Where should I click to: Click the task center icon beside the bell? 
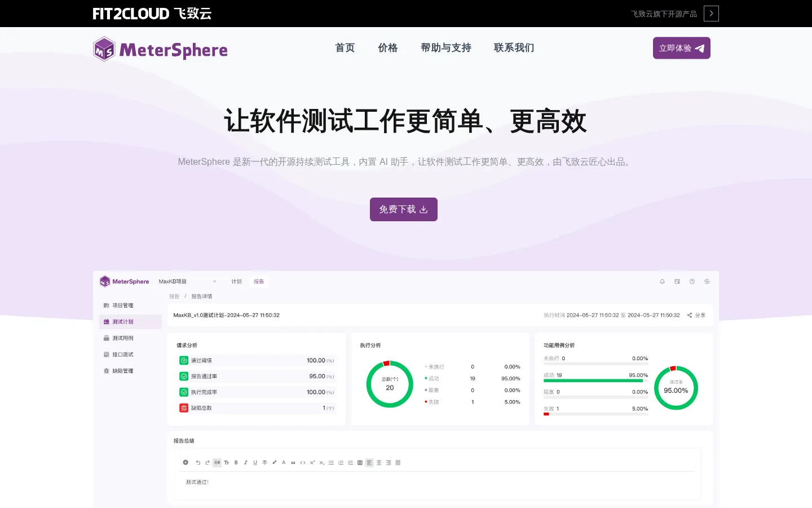[x=677, y=282]
